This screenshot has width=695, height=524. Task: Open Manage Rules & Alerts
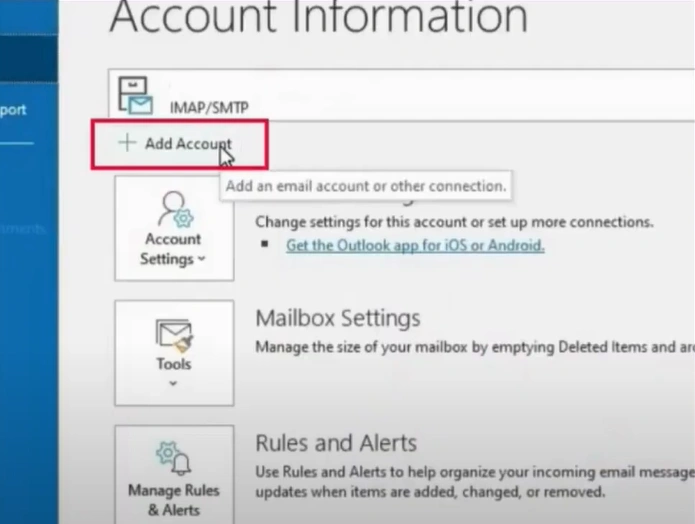point(174,474)
